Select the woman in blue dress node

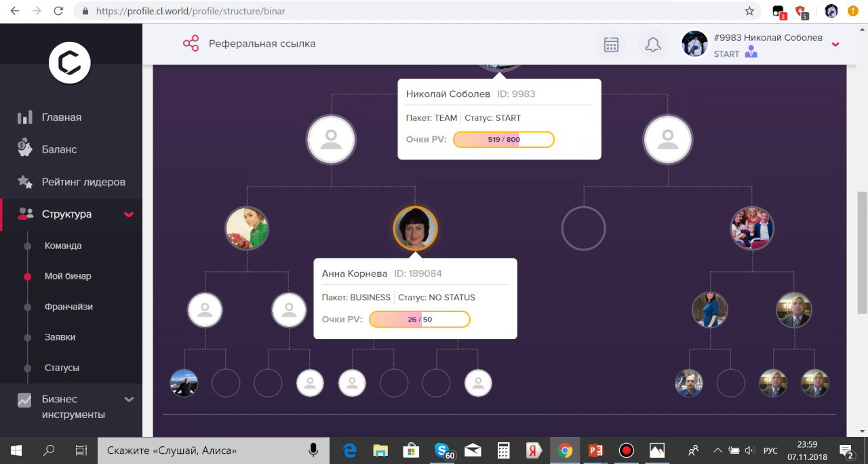point(710,310)
